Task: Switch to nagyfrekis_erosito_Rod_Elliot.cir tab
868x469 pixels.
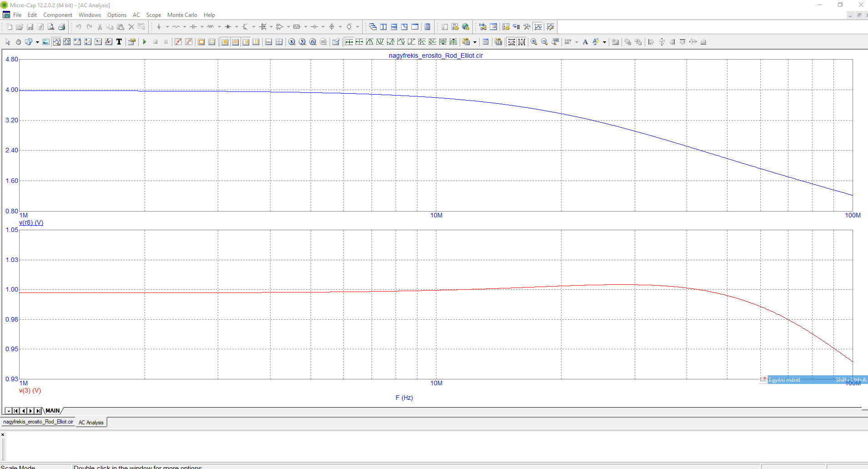Action: pos(38,422)
